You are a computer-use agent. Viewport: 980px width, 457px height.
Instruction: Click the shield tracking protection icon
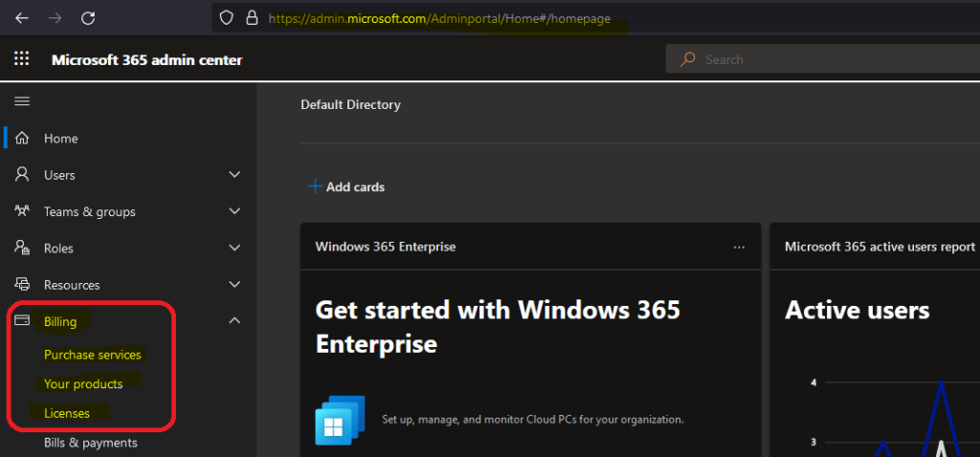tap(227, 17)
